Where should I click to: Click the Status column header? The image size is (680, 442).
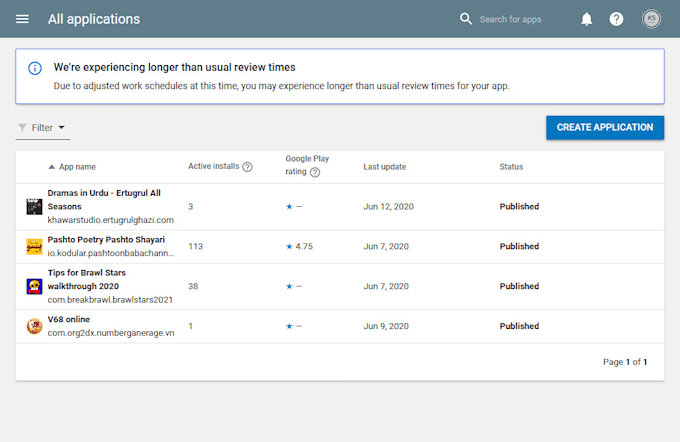click(x=511, y=167)
